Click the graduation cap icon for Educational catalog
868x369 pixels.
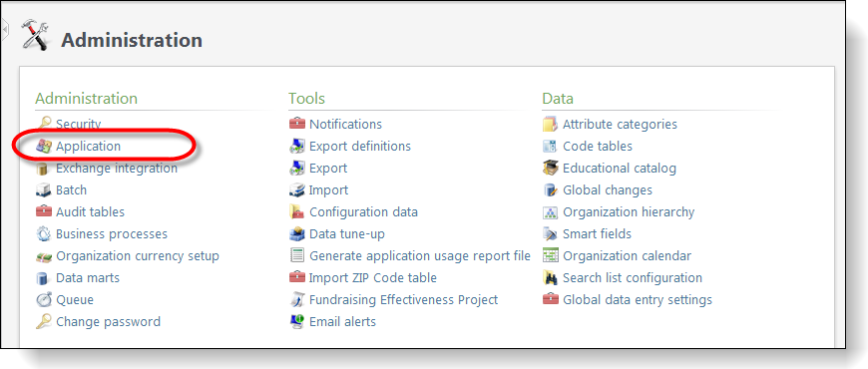coord(550,168)
